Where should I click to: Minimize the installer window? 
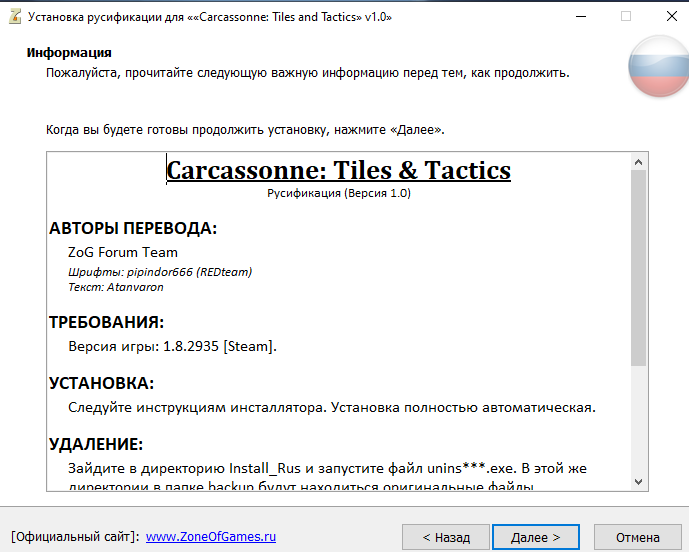581,17
